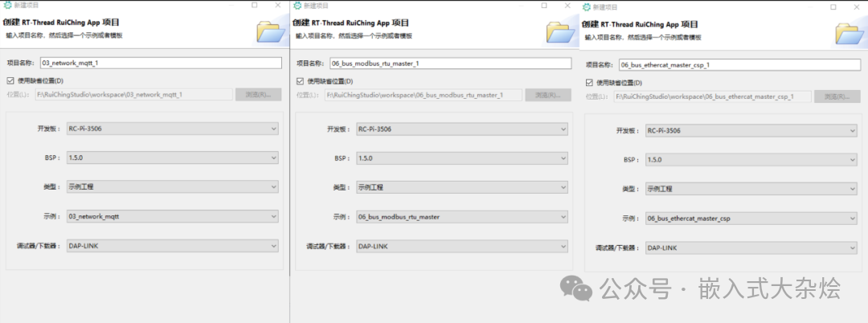This screenshot has width=868, height=323.
Task: Click the BSP label in the modbus window
Action: tap(342, 158)
